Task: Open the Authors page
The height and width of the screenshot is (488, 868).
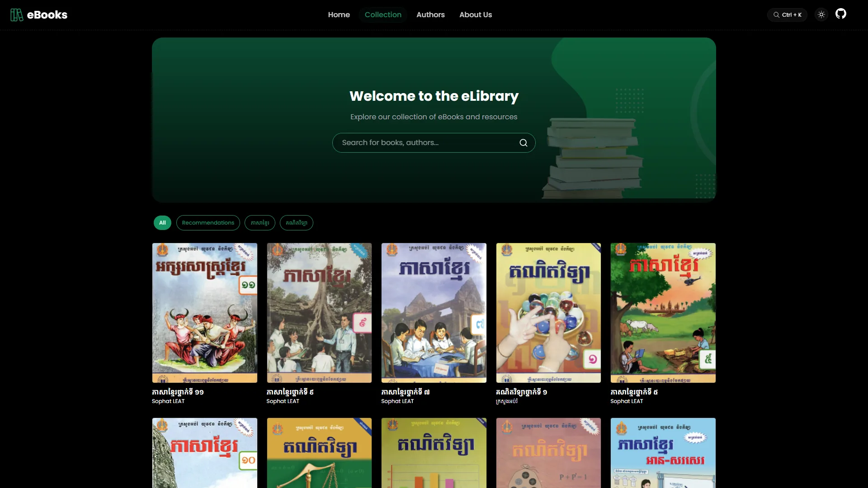Action: [430, 15]
